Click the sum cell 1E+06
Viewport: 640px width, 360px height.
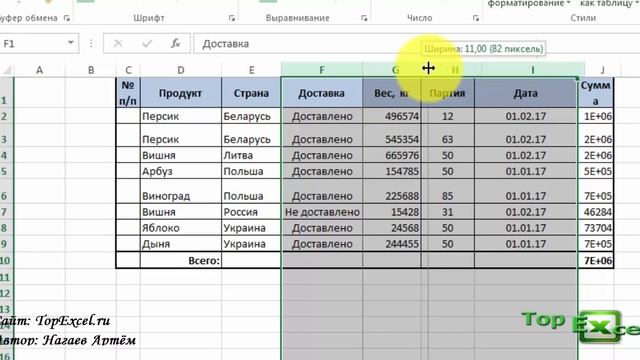596,116
